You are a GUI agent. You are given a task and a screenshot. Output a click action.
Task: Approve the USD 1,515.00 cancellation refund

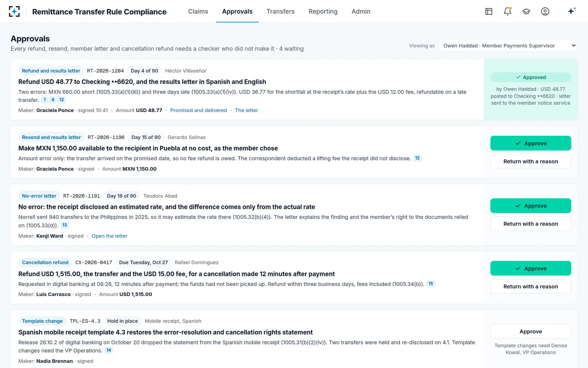click(531, 268)
